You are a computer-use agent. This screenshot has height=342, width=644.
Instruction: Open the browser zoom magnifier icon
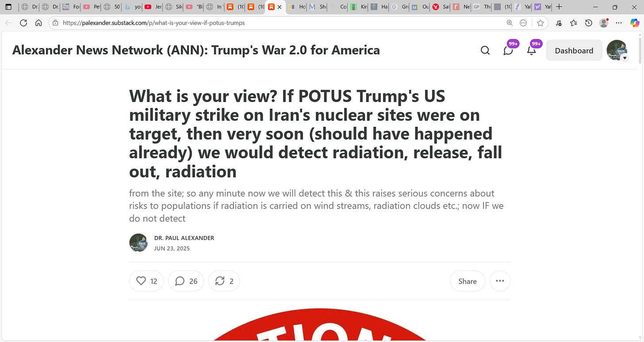(510, 23)
